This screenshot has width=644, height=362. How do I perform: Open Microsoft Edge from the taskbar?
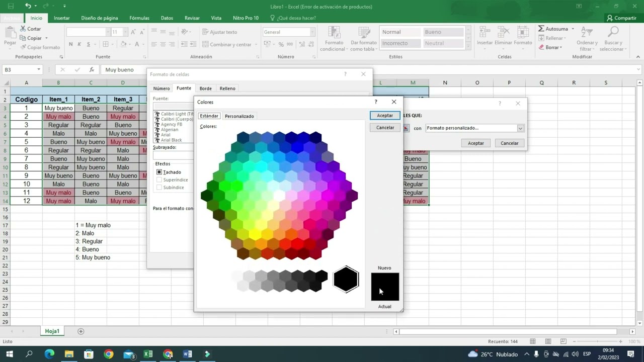pos(49,354)
